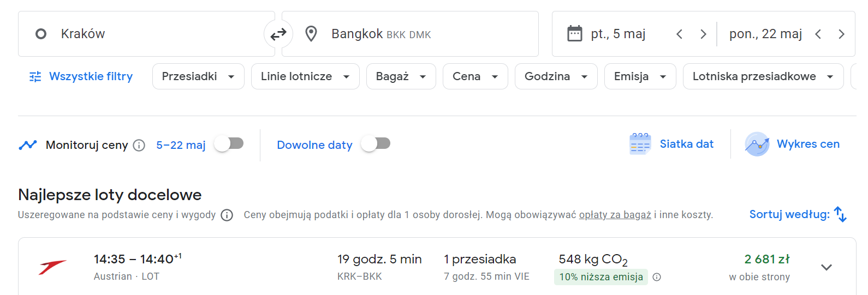
Task: Click the origin circle icon beside Kraków
Action: point(41,34)
